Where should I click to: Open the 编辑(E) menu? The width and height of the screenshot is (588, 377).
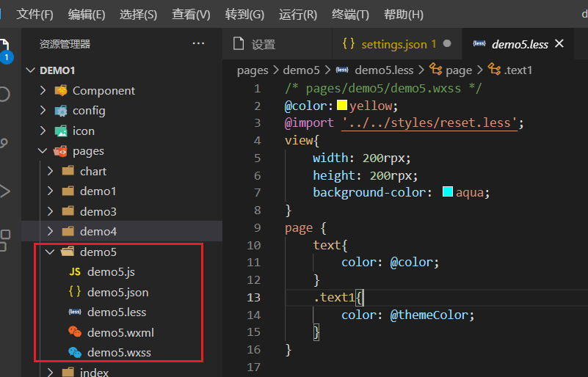coord(86,14)
